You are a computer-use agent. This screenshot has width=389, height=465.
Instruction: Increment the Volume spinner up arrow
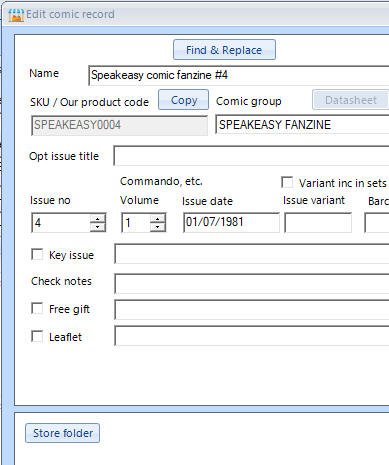pos(157,219)
